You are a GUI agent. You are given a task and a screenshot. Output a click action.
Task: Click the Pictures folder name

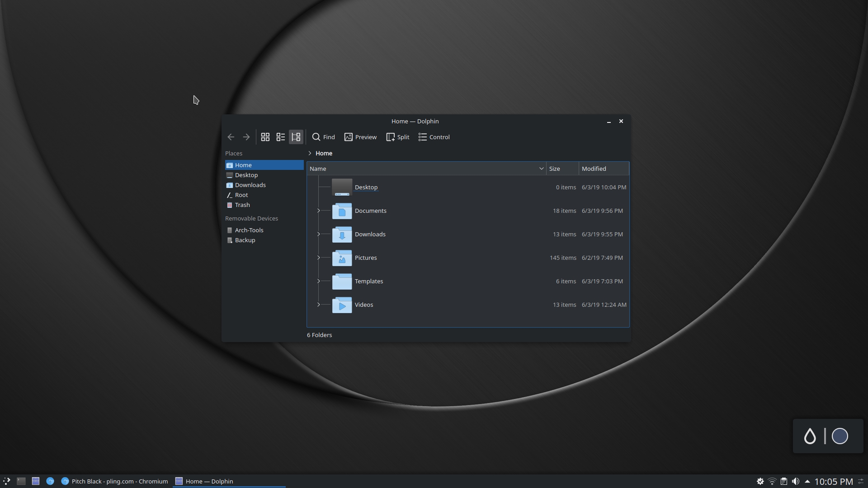click(366, 258)
